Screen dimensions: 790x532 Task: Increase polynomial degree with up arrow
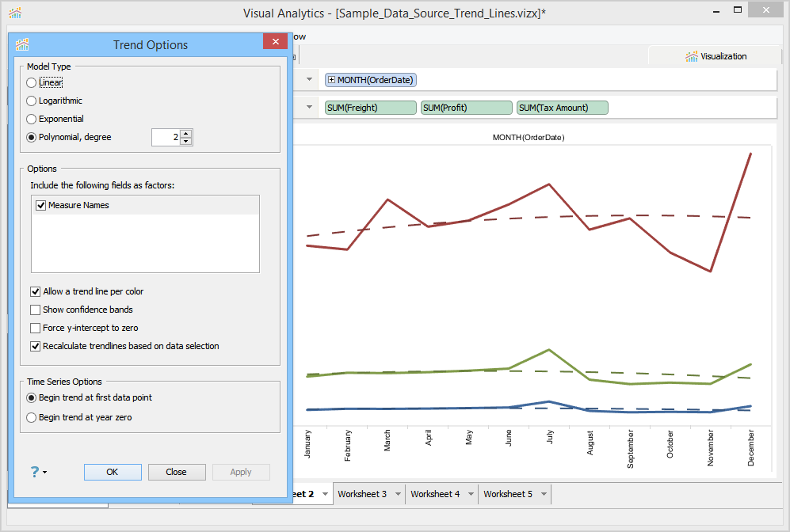coord(186,133)
